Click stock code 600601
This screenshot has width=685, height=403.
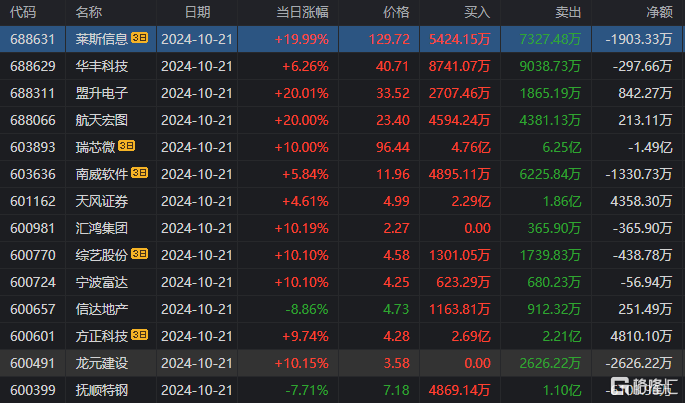click(32, 337)
